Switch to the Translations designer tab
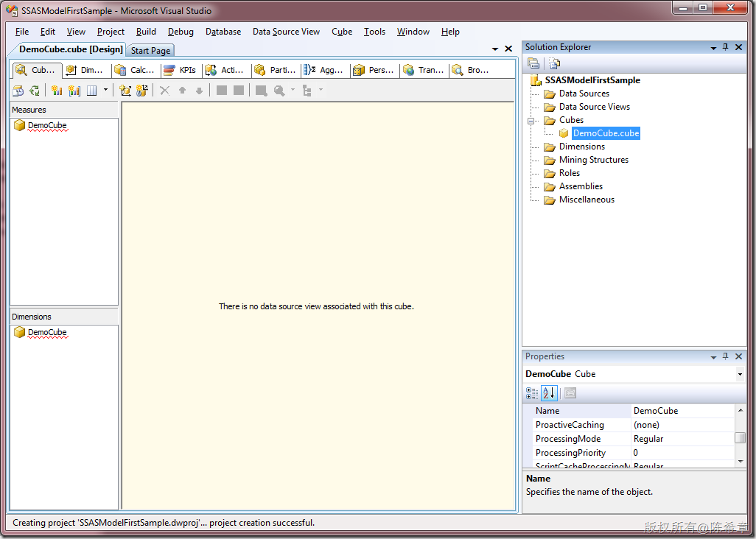The image size is (756, 539). pyautogui.click(x=424, y=71)
